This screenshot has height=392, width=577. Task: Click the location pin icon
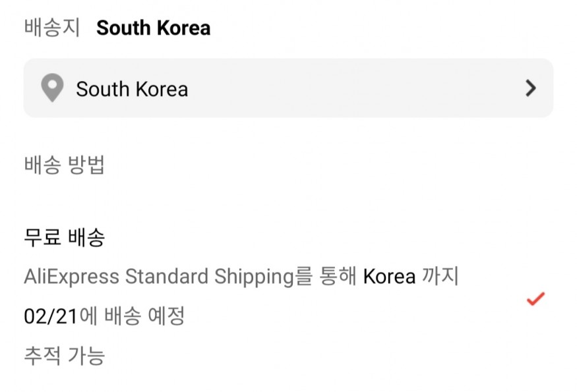[x=52, y=88]
